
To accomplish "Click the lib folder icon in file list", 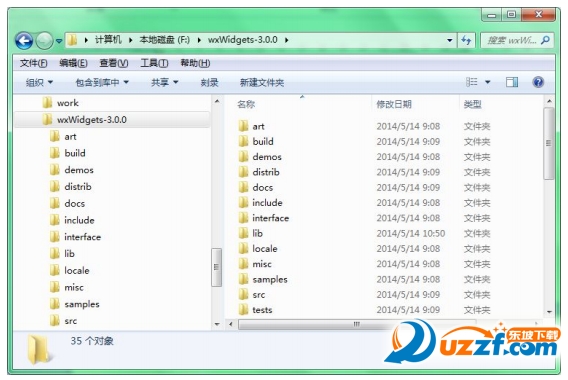I will pyautogui.click(x=243, y=233).
